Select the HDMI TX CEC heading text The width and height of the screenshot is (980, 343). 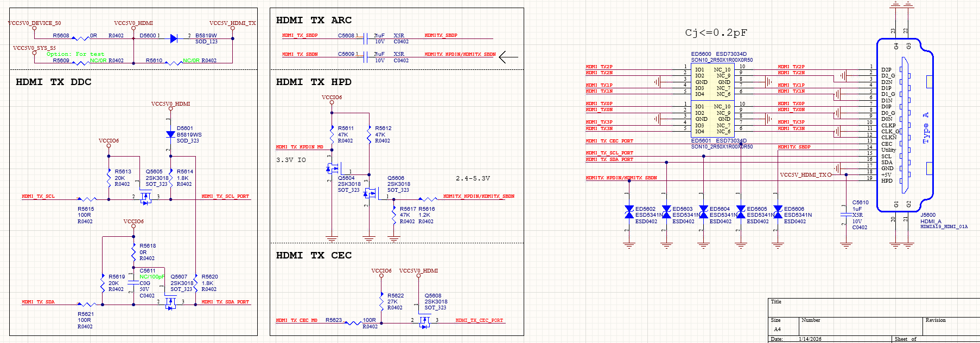tap(314, 255)
